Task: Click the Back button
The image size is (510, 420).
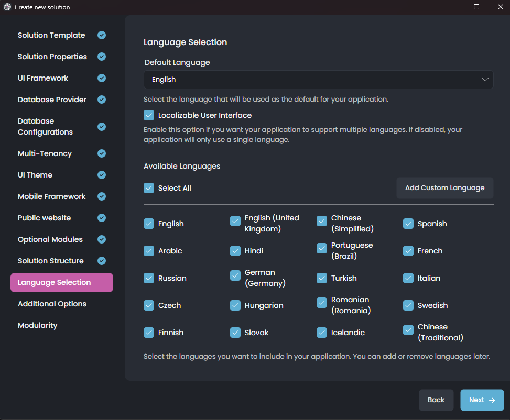Action: coord(436,400)
